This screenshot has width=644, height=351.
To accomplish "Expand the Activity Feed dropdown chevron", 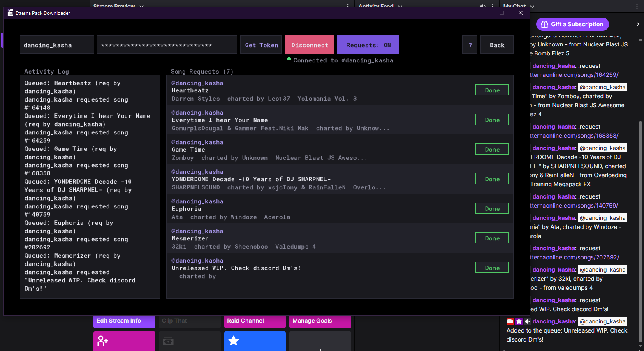I will [400, 6].
